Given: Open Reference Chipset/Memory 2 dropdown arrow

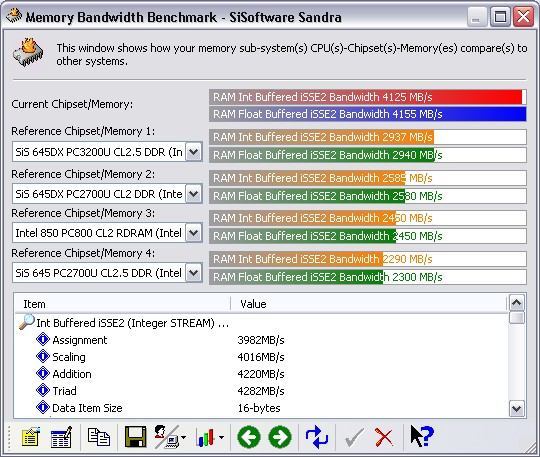Looking at the screenshot, I should coord(194,194).
